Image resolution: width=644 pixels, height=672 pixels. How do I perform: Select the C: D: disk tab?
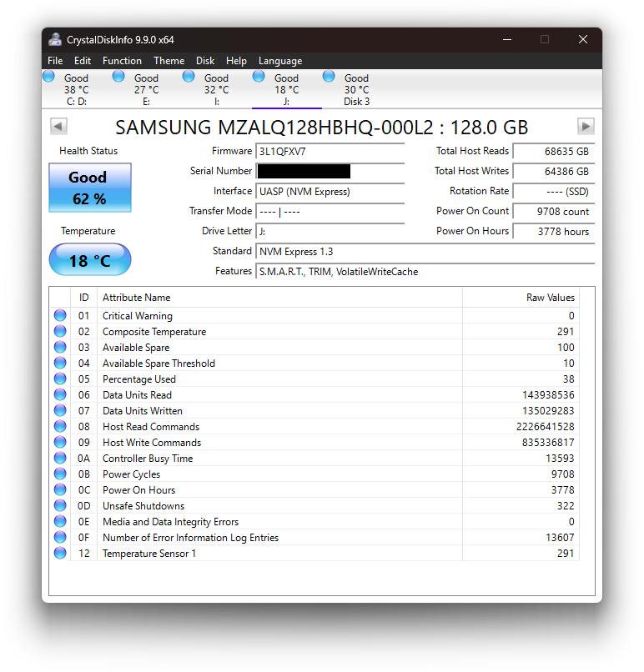pos(76,89)
